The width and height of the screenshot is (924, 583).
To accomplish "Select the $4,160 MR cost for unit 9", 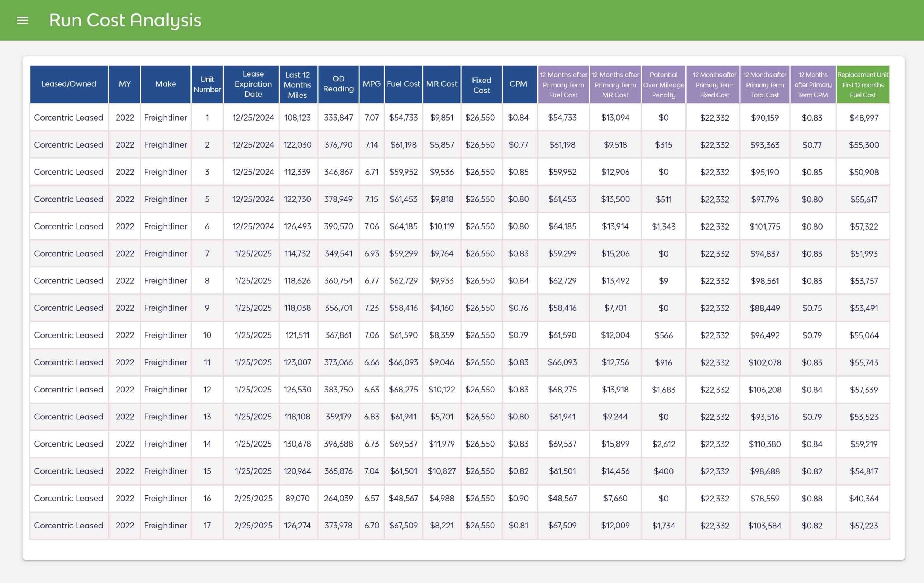I will [x=441, y=308].
